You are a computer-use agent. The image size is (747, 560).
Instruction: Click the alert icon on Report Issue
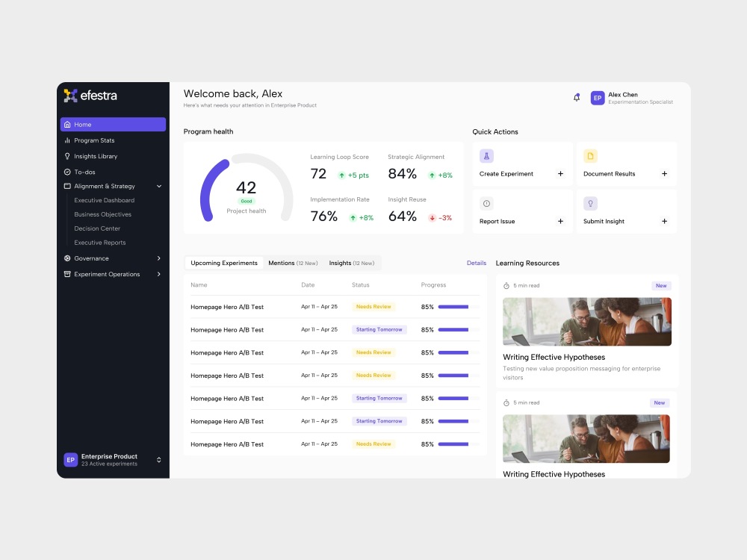tap(486, 203)
